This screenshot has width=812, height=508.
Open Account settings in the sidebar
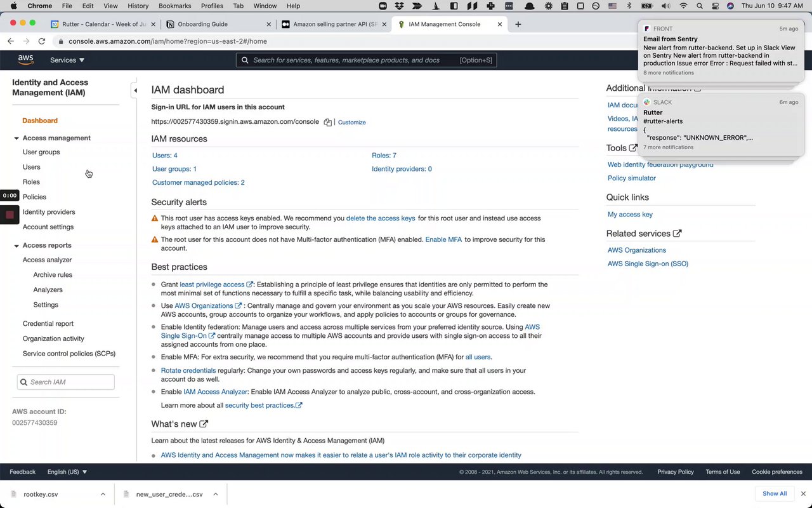click(48, 227)
